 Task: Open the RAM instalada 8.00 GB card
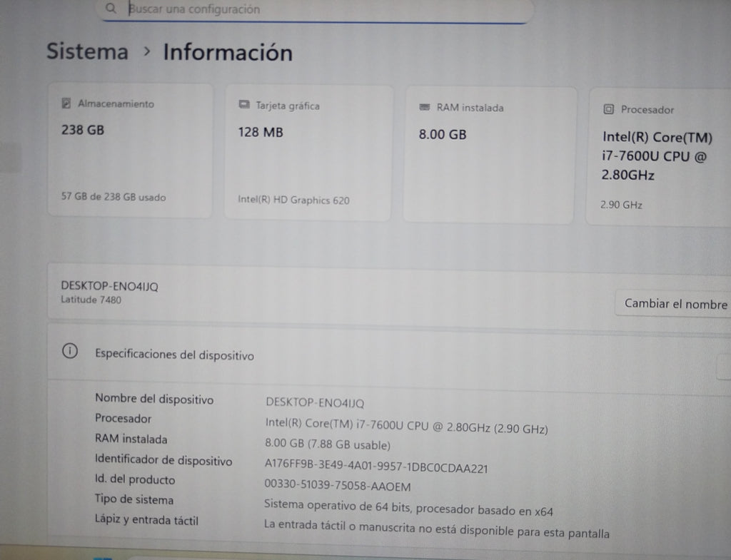click(x=489, y=155)
